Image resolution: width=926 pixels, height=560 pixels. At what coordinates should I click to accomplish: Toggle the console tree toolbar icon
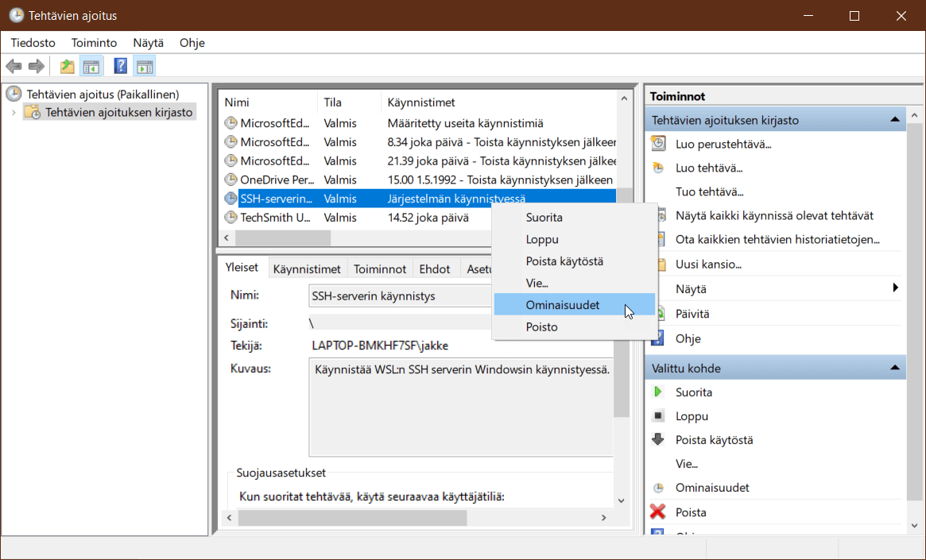tap(91, 67)
